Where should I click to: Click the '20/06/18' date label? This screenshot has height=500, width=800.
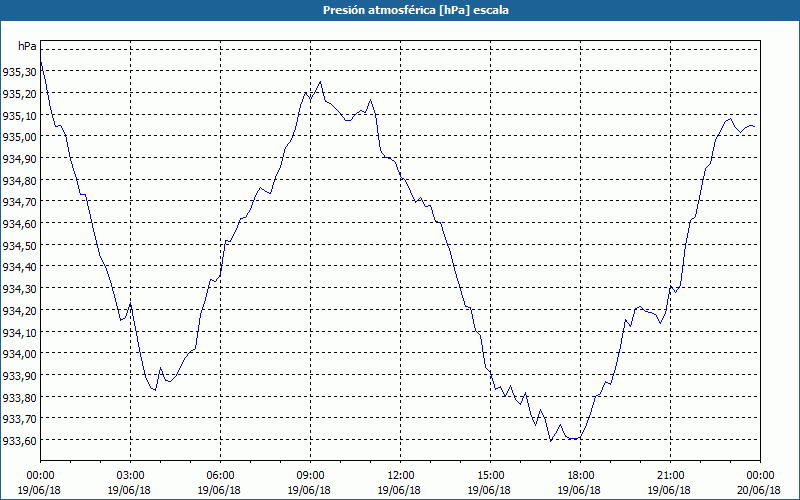(759, 490)
